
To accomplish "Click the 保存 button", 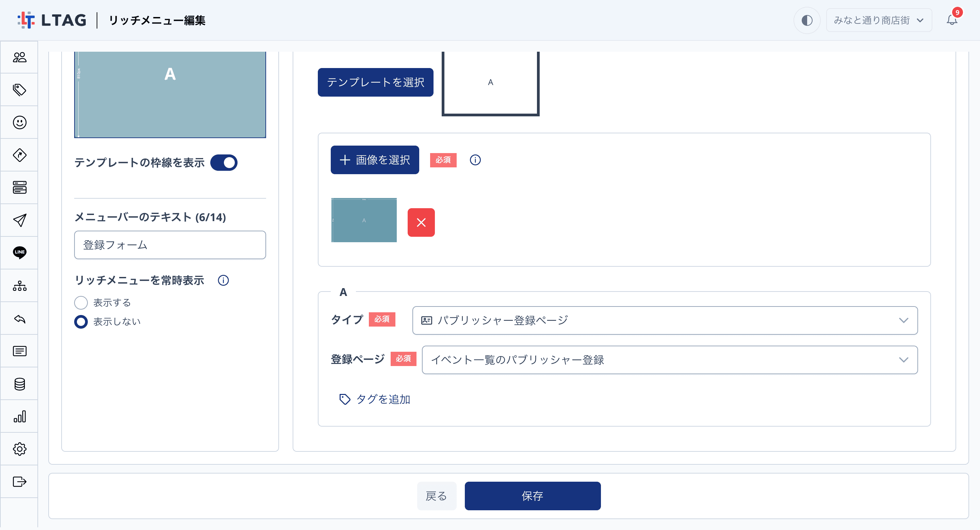I will pos(533,496).
